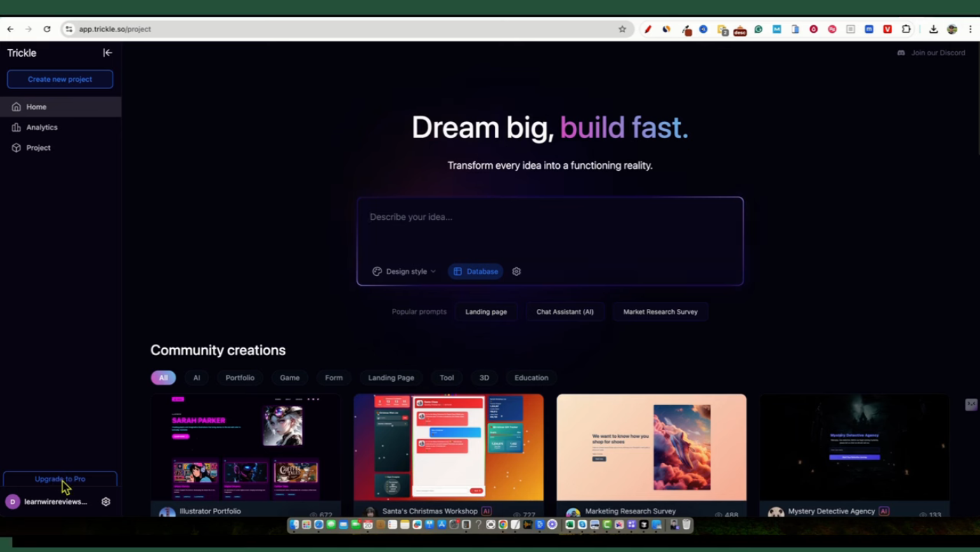Click the Home icon in the sidebar

coord(16,107)
